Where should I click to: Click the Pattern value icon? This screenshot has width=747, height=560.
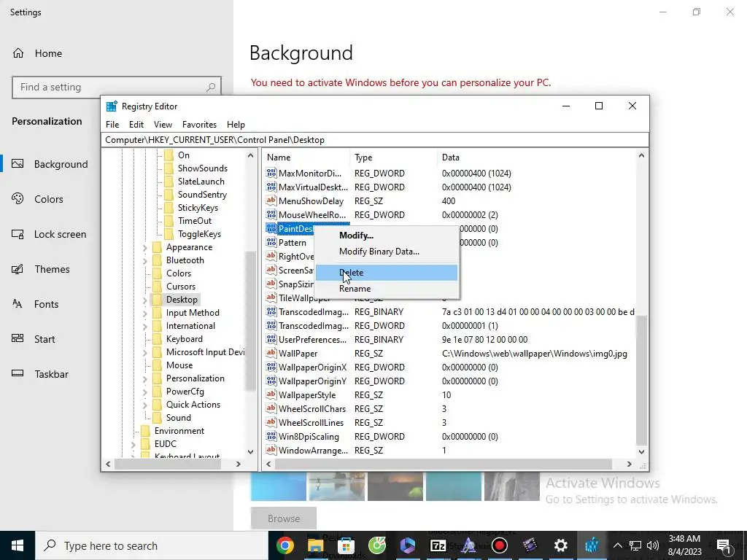click(x=271, y=242)
